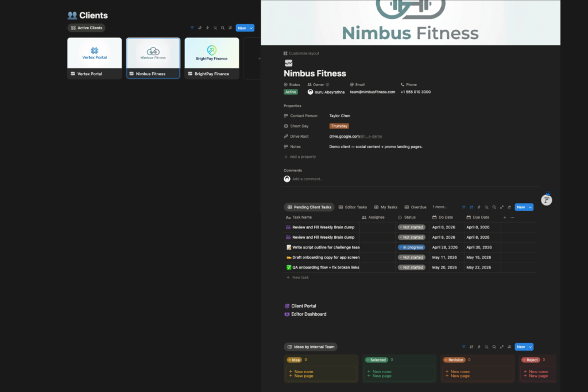Click expand arrows in Ideas by Internal Team toolbar
This screenshot has height=392, width=588.
pos(502,347)
